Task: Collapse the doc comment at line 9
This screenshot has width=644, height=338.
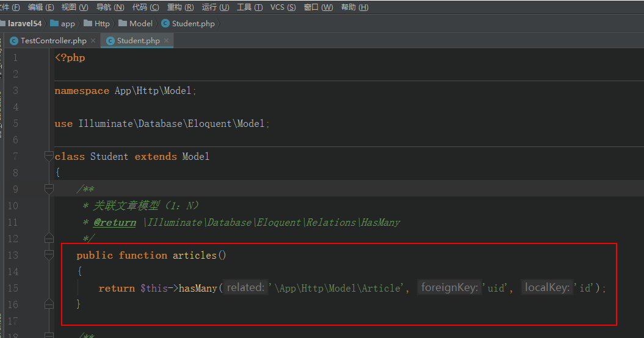Action: [x=49, y=190]
